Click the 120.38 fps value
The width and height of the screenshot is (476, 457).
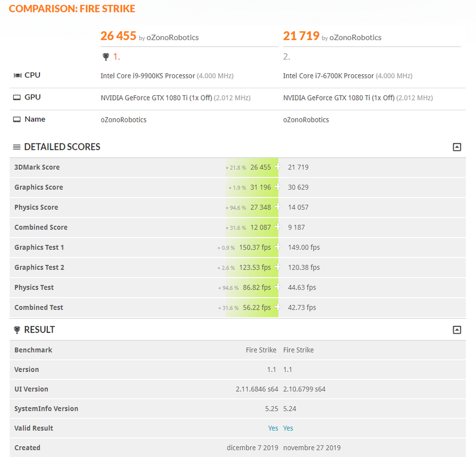click(x=304, y=267)
